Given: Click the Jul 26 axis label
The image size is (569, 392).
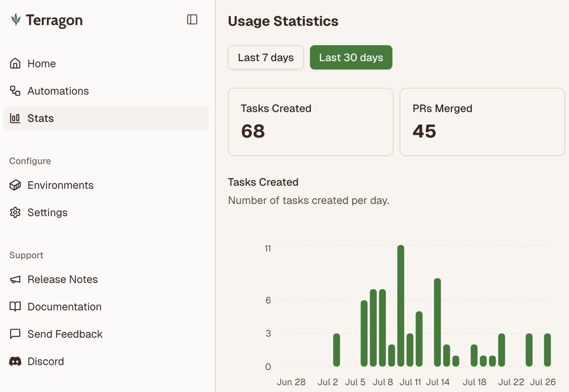Looking at the screenshot, I should click(x=542, y=382).
